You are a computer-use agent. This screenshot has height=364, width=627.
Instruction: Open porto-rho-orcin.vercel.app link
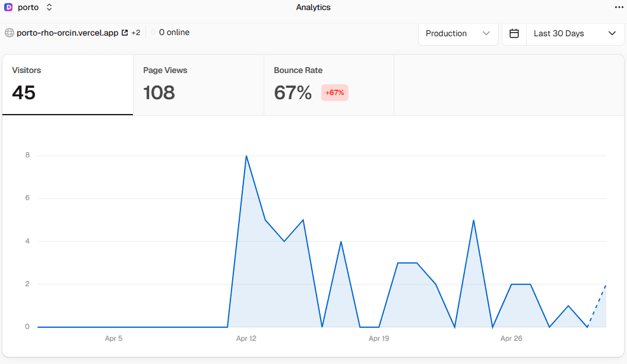[x=67, y=33]
